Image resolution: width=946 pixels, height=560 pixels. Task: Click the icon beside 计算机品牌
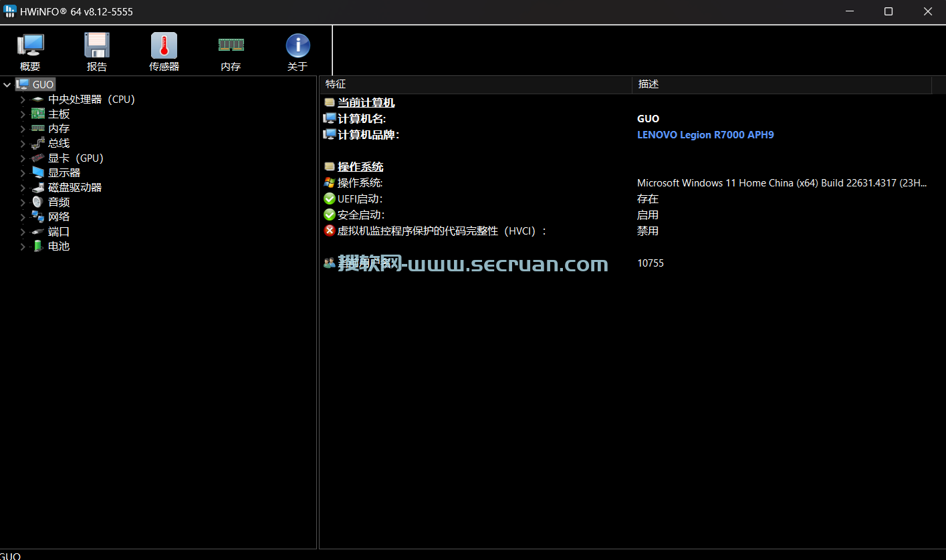point(329,134)
